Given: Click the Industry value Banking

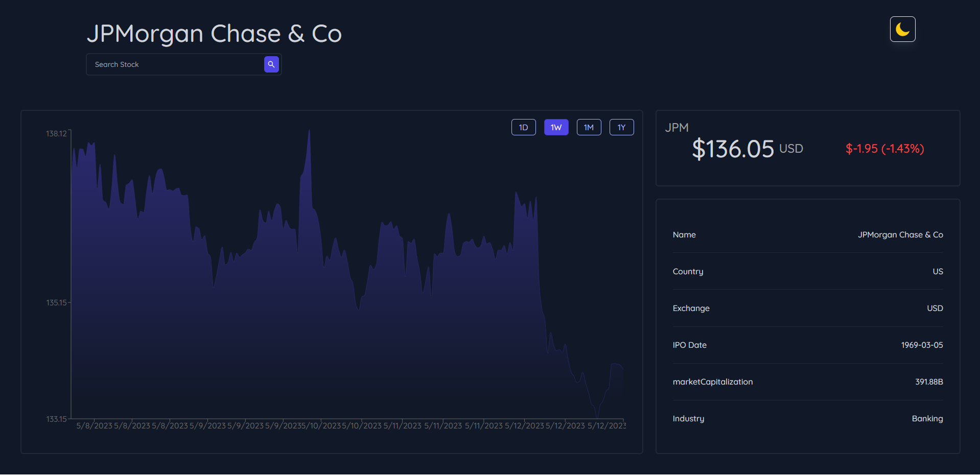Looking at the screenshot, I should point(927,418).
